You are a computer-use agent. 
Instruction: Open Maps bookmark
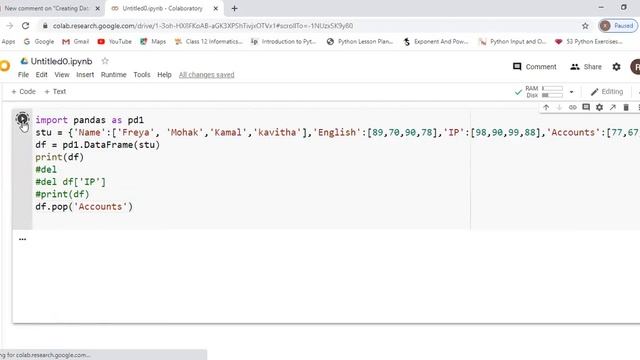coord(153,42)
